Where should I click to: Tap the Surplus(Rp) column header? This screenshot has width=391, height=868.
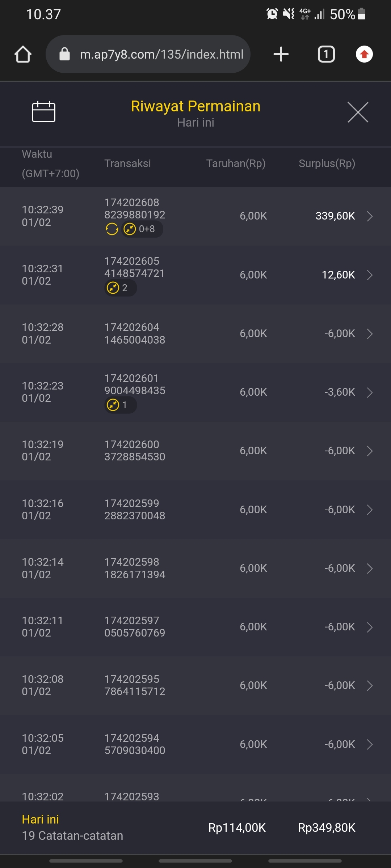pos(327,163)
